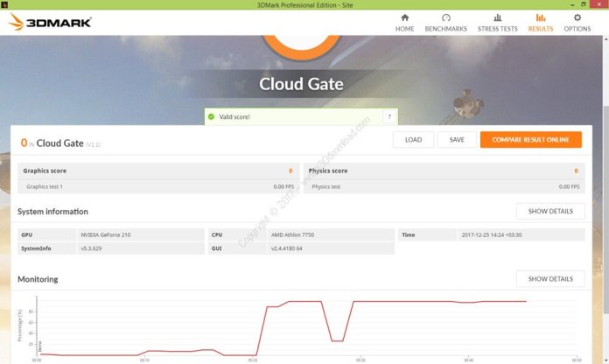Open the BENCHMARKS menu label
Screen dimensions: 609x364
pos(446,29)
